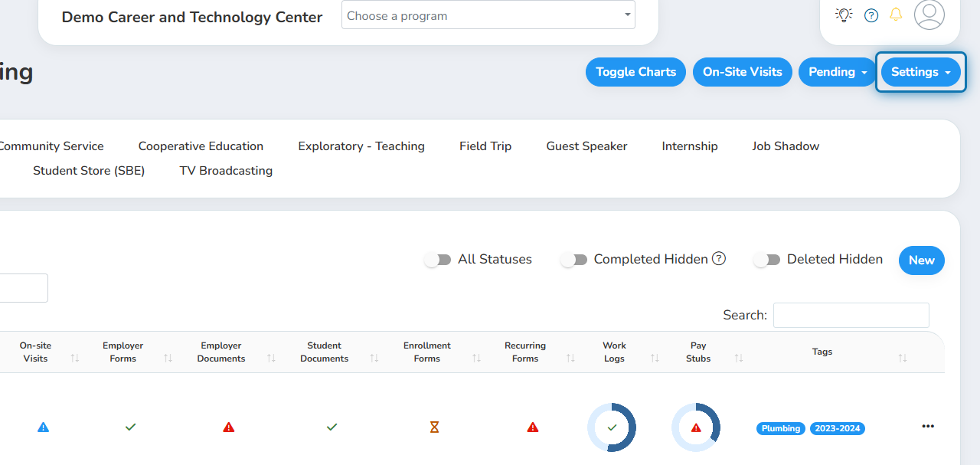Image resolution: width=980 pixels, height=465 pixels.
Task: Select the Field Trip tab
Action: click(x=485, y=146)
